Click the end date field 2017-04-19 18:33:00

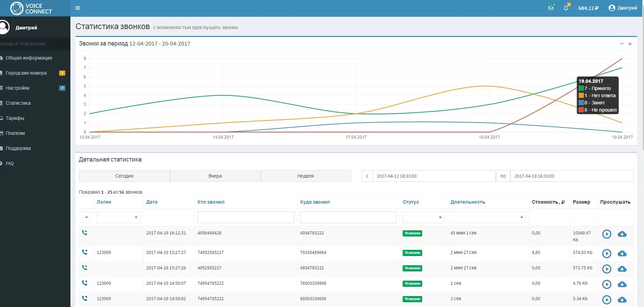point(572,176)
